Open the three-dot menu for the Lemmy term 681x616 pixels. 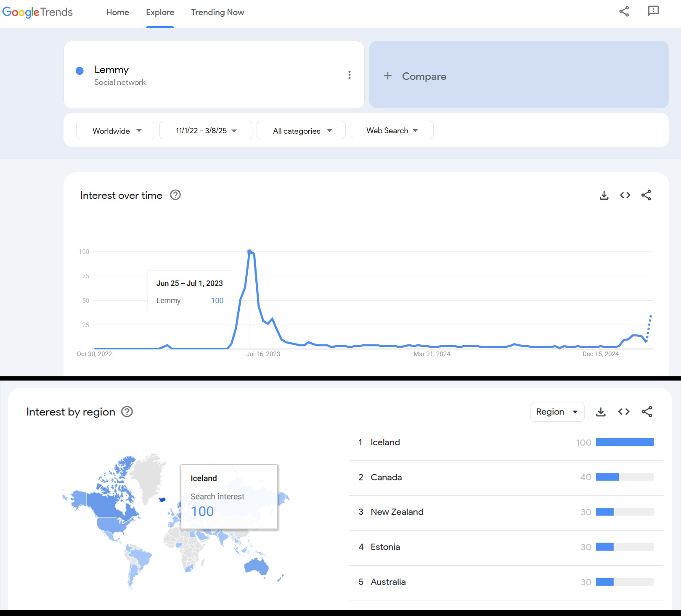(x=350, y=75)
